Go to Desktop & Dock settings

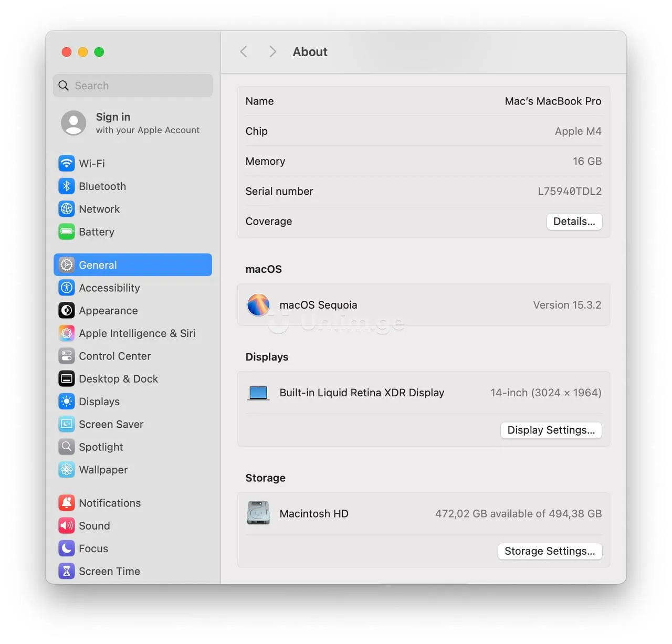tap(118, 379)
